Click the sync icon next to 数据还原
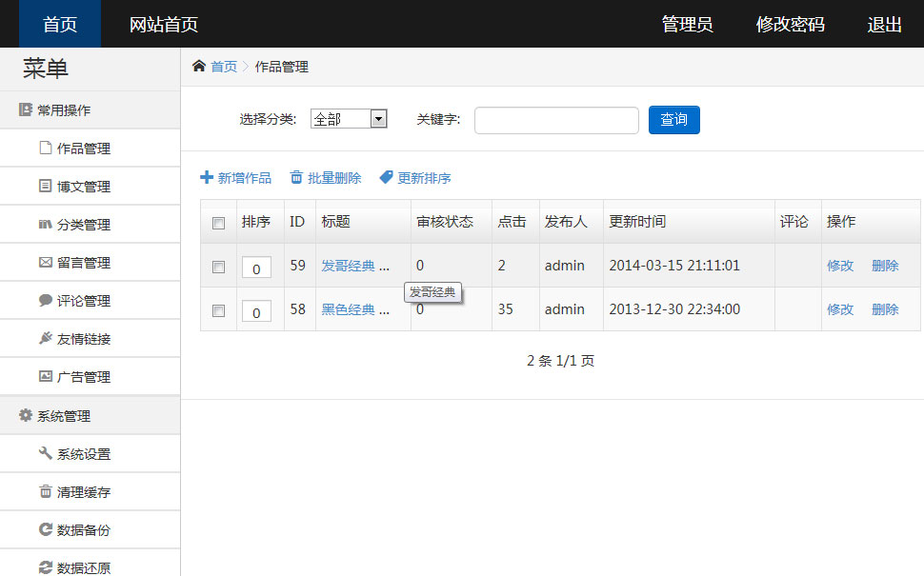Image resolution: width=924 pixels, height=576 pixels. point(46,567)
